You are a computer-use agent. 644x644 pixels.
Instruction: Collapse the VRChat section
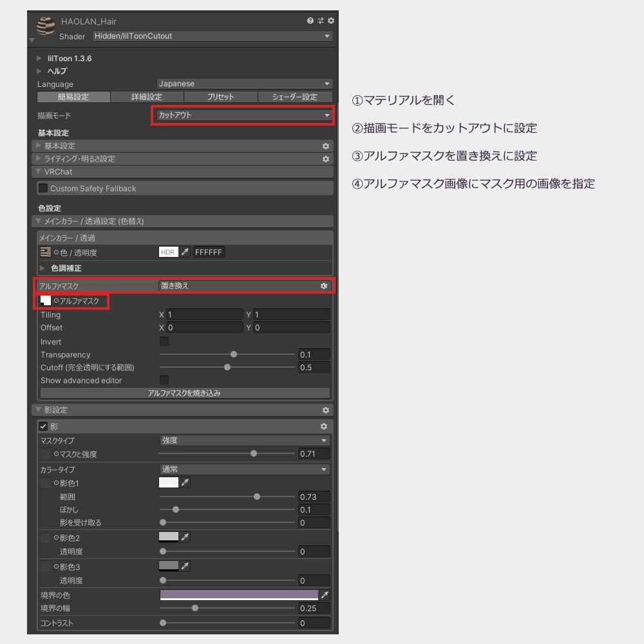39,171
